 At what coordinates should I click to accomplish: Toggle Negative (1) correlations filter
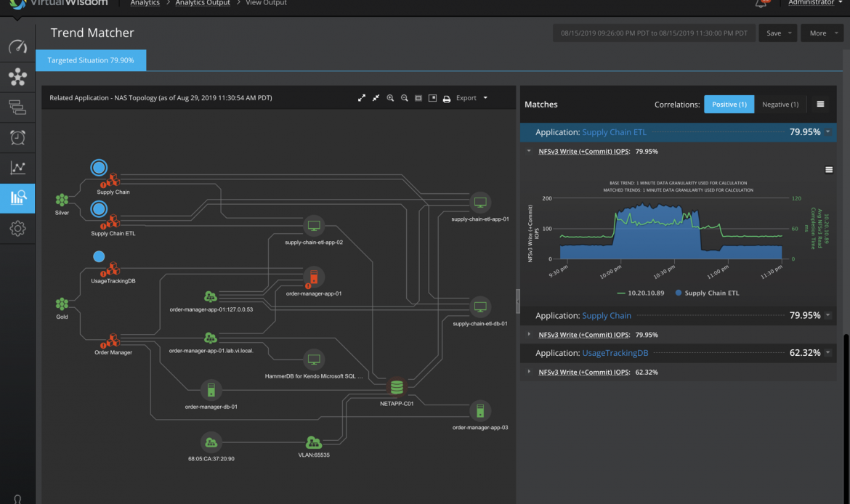pyautogui.click(x=780, y=105)
